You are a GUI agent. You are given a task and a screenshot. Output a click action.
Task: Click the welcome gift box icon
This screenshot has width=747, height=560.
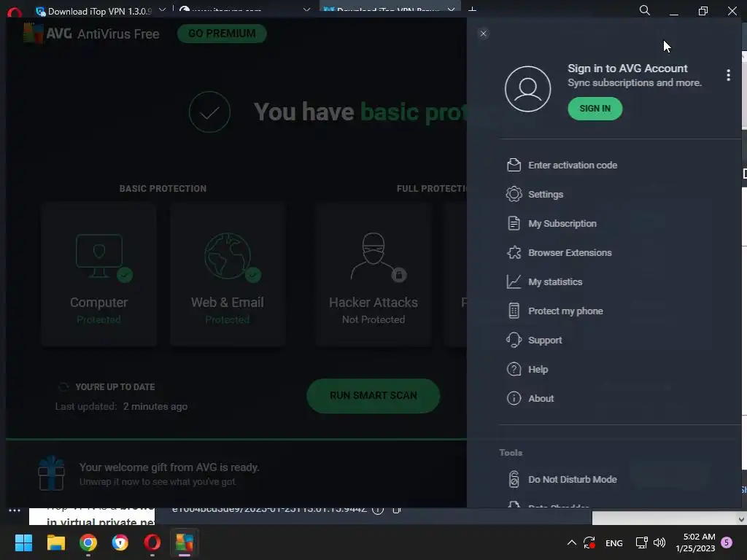(51, 473)
